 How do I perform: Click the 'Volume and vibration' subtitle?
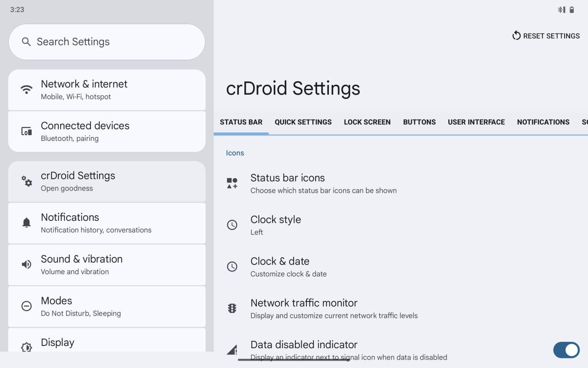[75, 272]
